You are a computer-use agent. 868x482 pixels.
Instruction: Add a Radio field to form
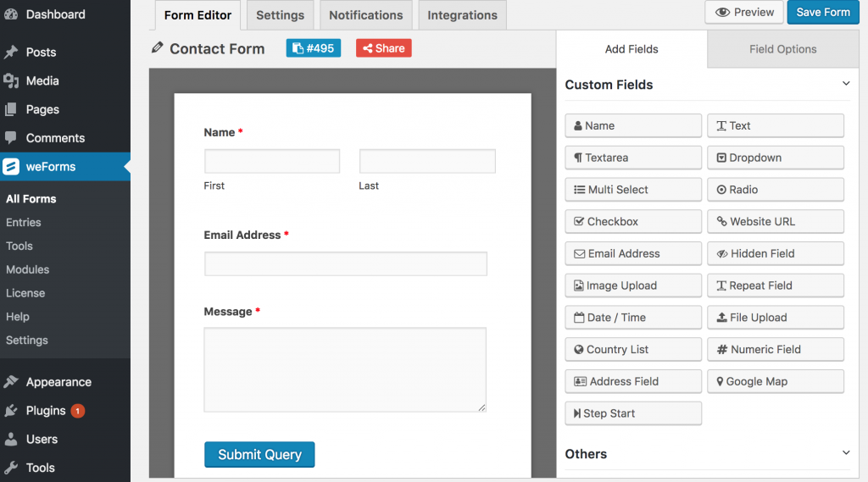[x=776, y=190]
